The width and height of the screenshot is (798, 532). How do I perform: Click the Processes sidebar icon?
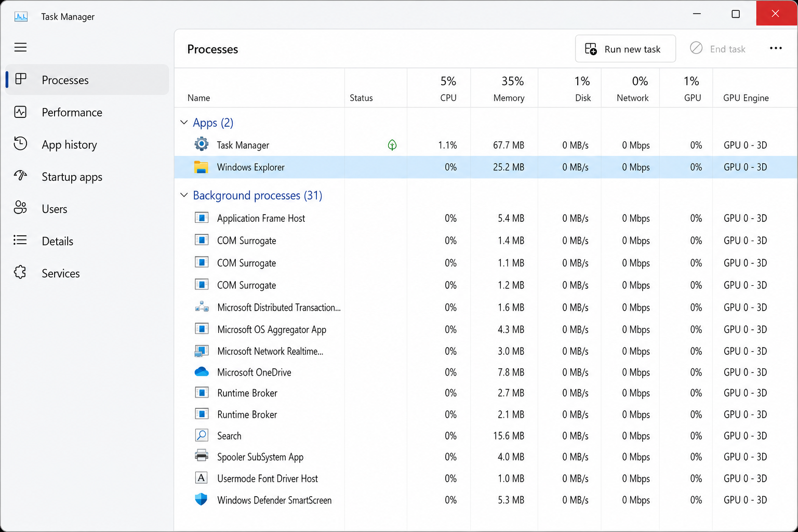[x=21, y=79]
